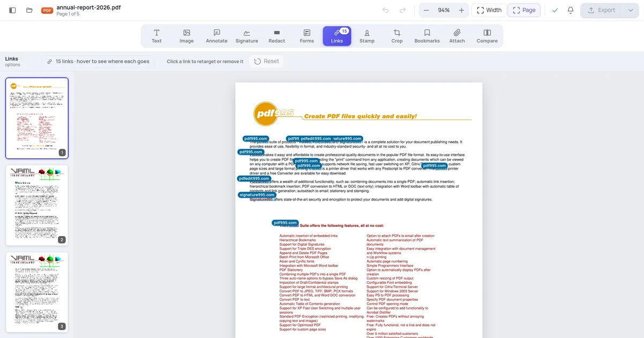Click pdfedit995.com badge beside the 'wealth of additional functionality' paragraph
The image size is (644, 338).
click(x=254, y=179)
